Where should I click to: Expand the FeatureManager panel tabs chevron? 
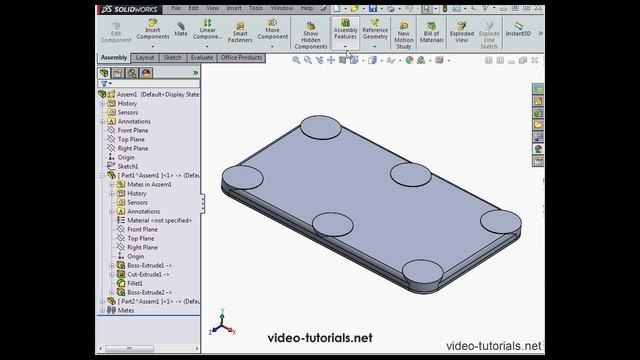point(196,73)
